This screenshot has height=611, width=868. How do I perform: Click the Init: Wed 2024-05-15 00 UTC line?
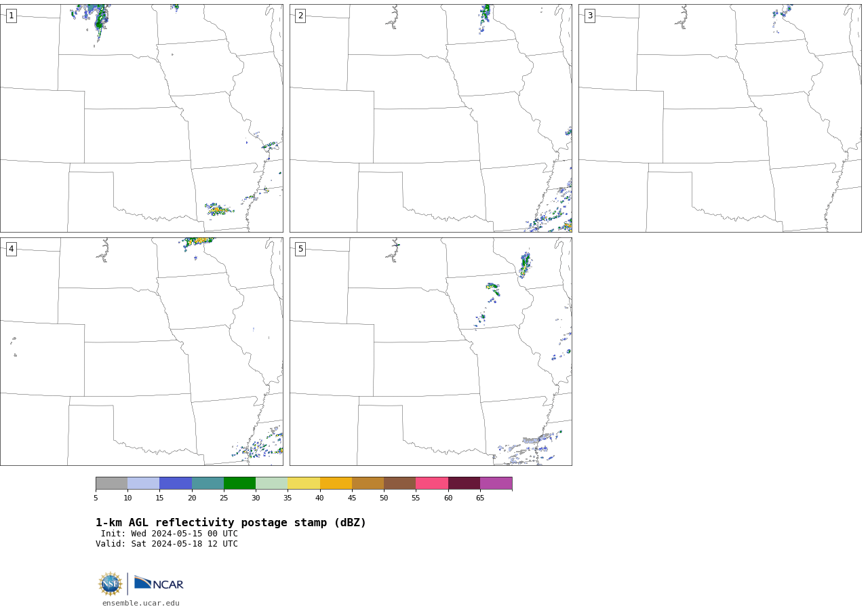click(170, 534)
